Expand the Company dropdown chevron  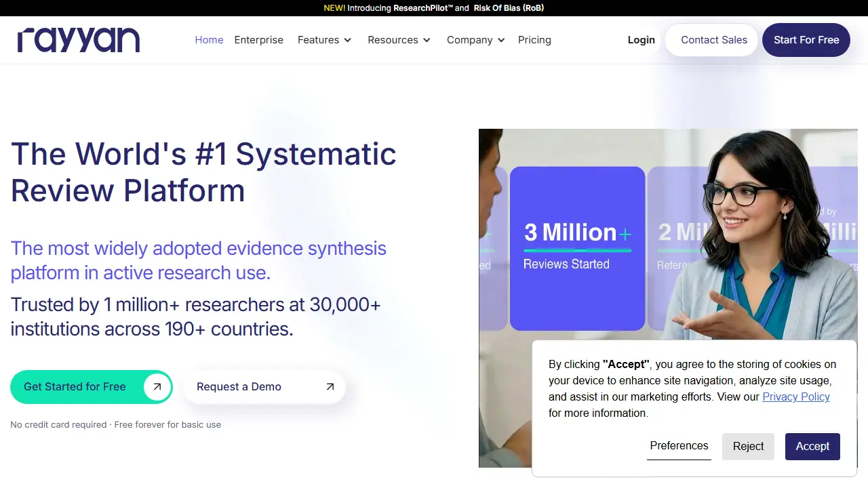pyautogui.click(x=501, y=40)
